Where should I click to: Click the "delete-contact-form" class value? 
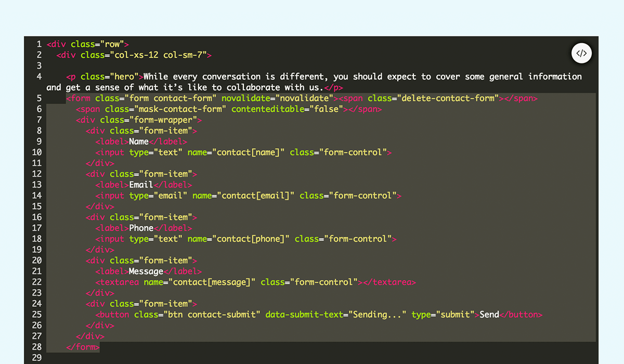coord(449,98)
